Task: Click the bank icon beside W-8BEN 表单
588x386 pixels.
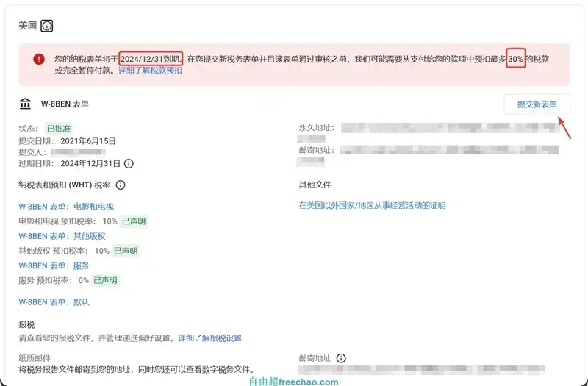Action: point(25,104)
